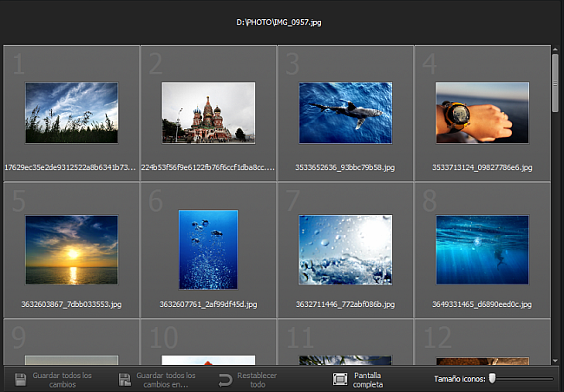Click Guardar todos los cambios label

pos(62,380)
